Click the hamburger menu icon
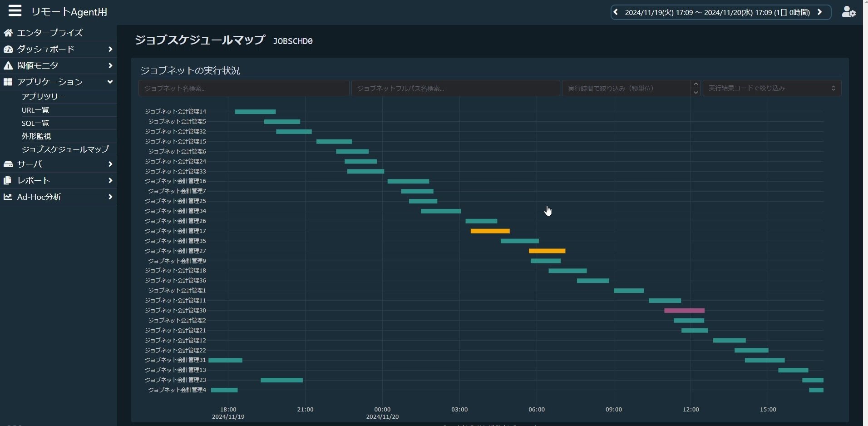The height and width of the screenshot is (426, 868). pyautogui.click(x=15, y=10)
